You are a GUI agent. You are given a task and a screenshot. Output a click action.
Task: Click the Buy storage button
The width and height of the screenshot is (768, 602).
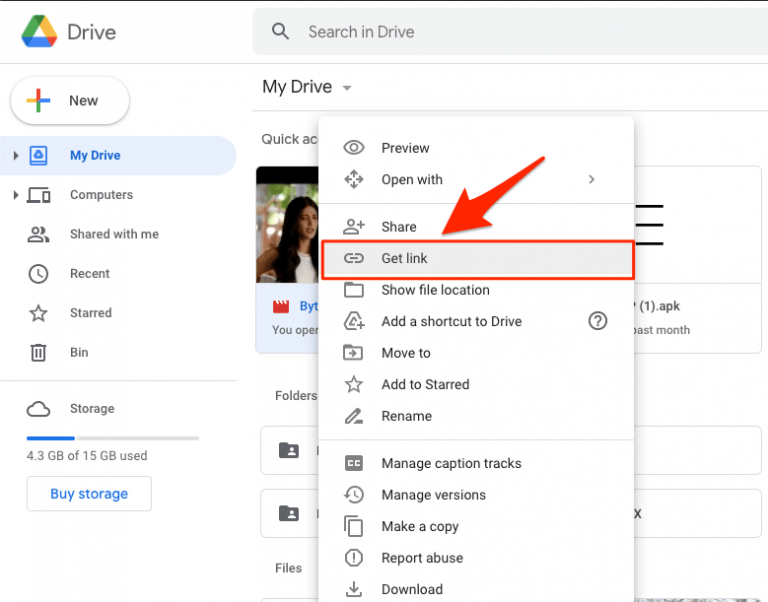[89, 494]
